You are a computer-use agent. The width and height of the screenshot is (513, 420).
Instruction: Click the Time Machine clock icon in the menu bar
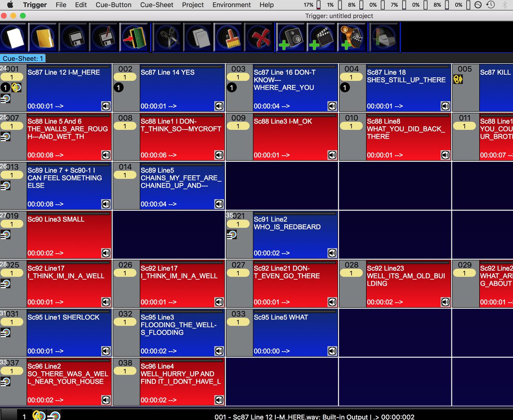(490, 5)
